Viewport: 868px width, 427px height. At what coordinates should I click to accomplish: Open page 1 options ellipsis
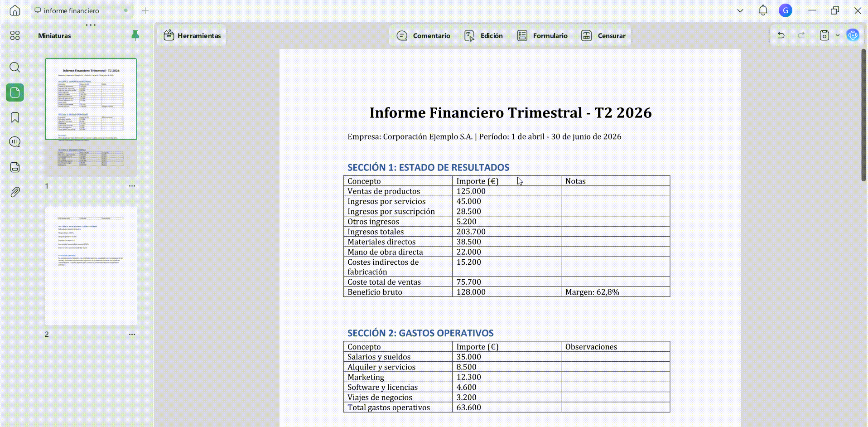[132, 186]
